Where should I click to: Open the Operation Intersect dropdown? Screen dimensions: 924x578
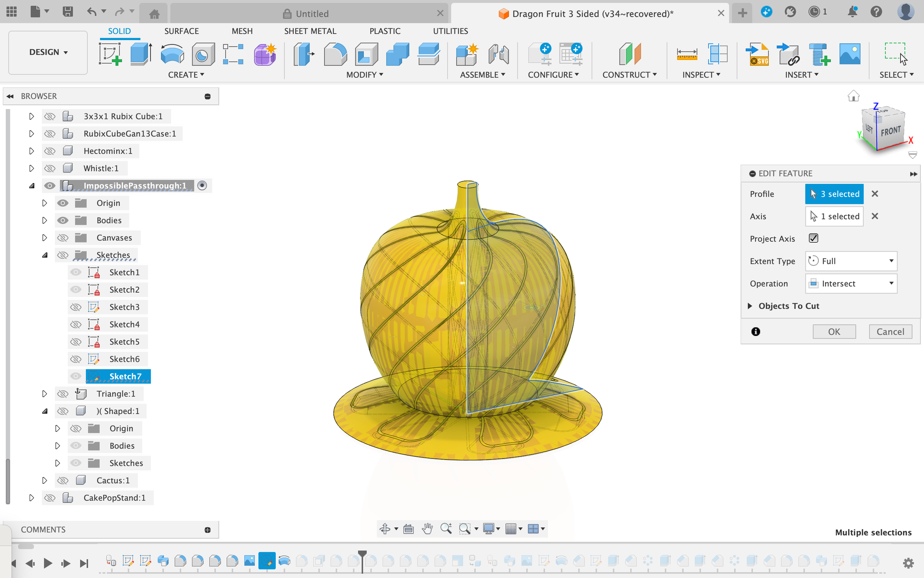[851, 284]
